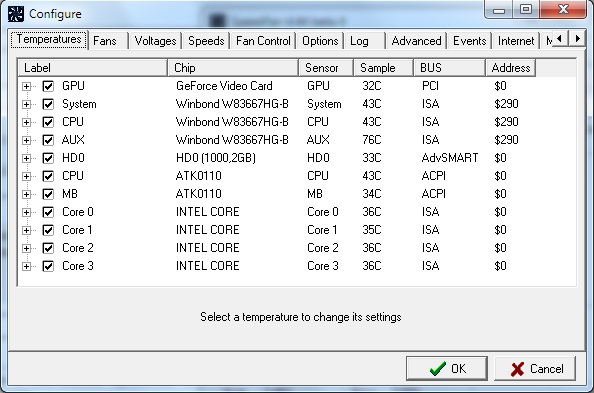Expand the System temperature entry
This screenshot has height=393, width=594.
point(26,104)
